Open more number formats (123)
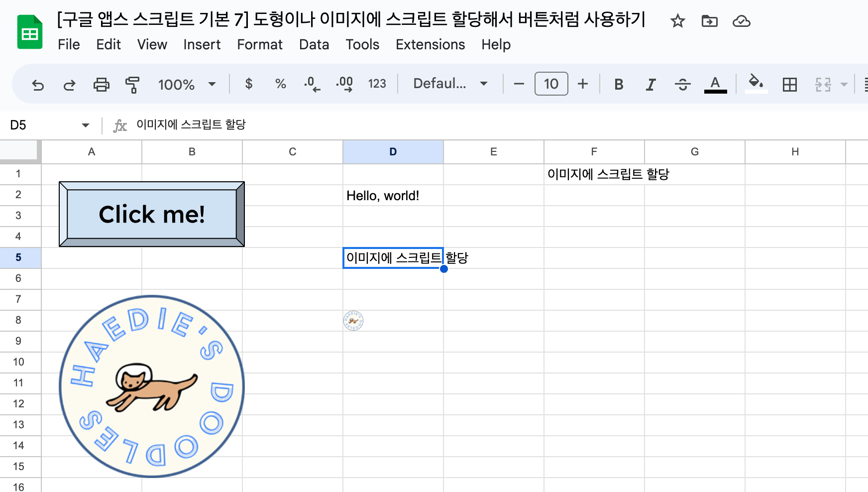 point(377,84)
